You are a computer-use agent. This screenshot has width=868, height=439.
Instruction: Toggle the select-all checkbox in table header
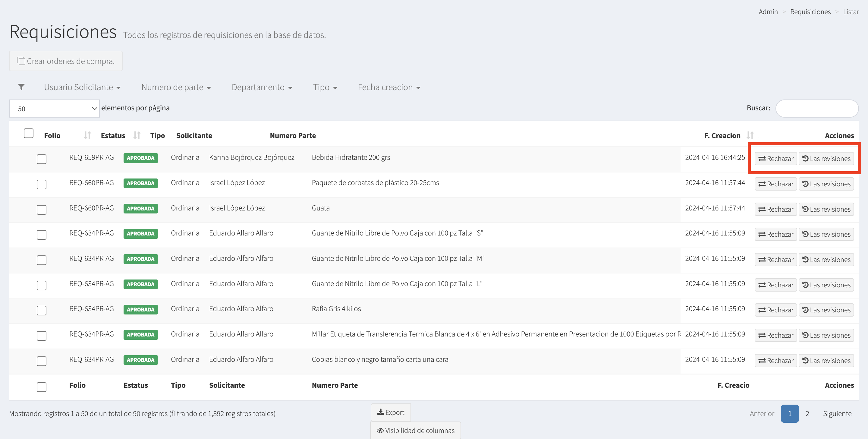[29, 134]
